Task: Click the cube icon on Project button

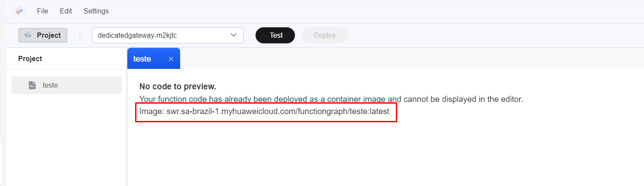Action: [x=29, y=35]
